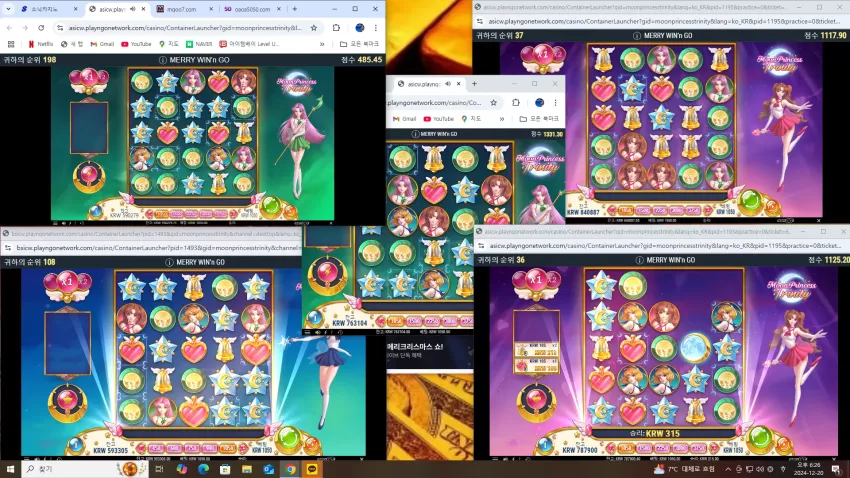Open 모든 북마크 folder in center Chrome window
This screenshot has height=478, width=850.
pyautogui.click(x=539, y=119)
